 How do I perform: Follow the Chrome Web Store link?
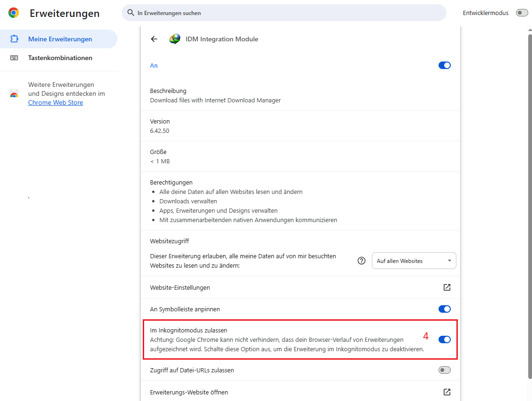coord(55,102)
